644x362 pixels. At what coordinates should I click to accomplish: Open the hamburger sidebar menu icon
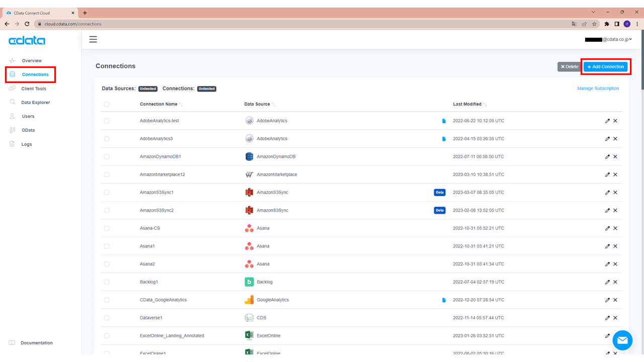click(93, 39)
